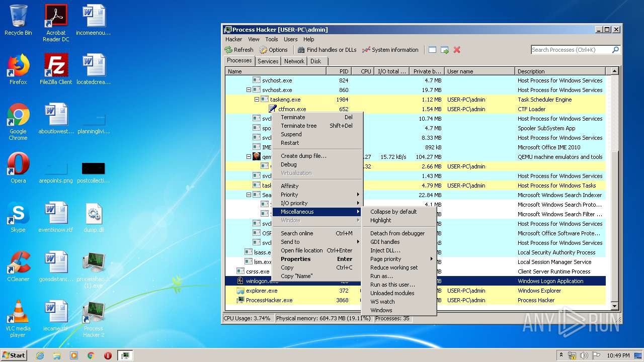This screenshot has width=644, height=362.
Task: Click the red X terminate window icon
Action: 457,50
